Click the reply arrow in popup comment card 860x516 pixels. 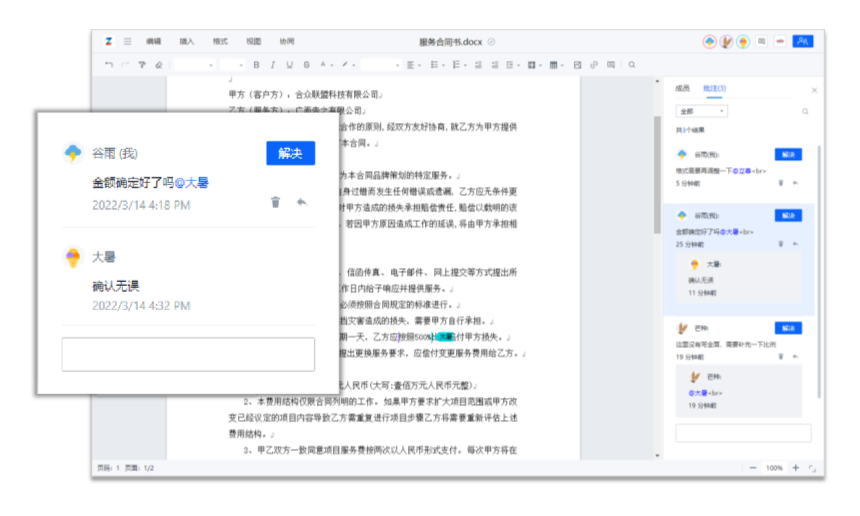point(302,202)
